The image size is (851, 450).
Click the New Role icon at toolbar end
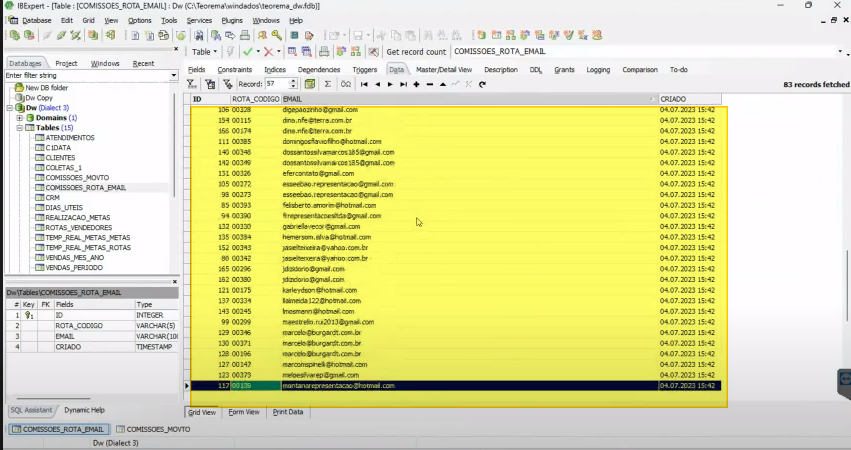coord(597,35)
